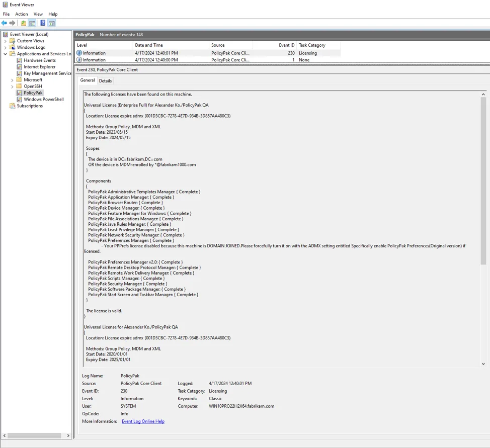Open the Event Log Online Help link
Screen dimensions: 490x448
coord(143,421)
